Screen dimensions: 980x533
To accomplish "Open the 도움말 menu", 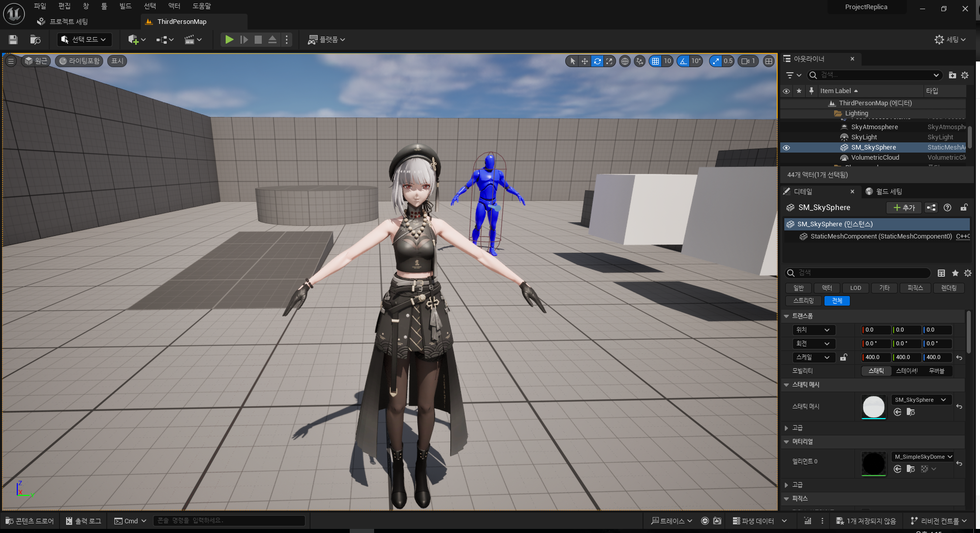I will click(202, 6).
